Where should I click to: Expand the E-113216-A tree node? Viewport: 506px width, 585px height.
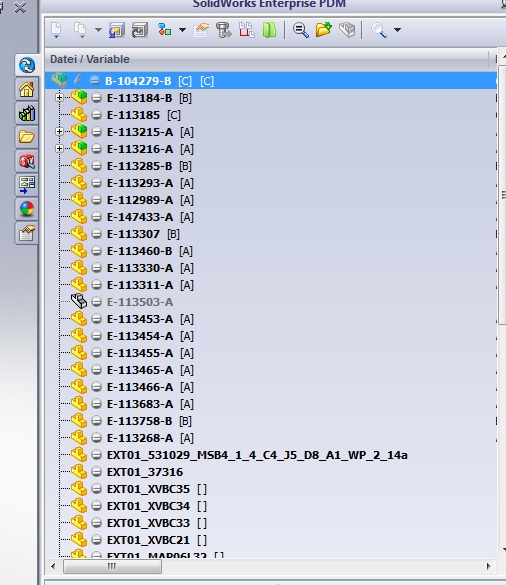point(59,149)
